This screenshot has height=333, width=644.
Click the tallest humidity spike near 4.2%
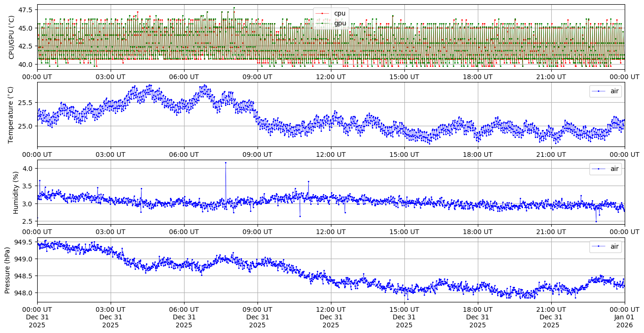[x=225, y=163]
